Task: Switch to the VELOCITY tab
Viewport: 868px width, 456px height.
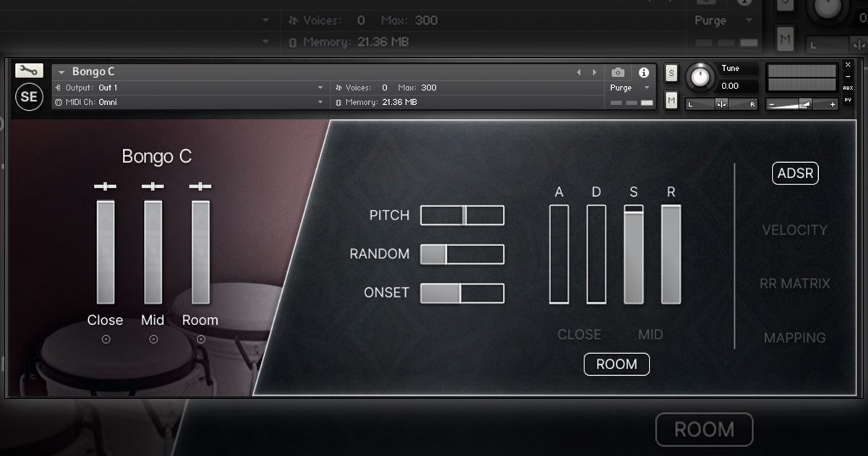Action: (794, 229)
